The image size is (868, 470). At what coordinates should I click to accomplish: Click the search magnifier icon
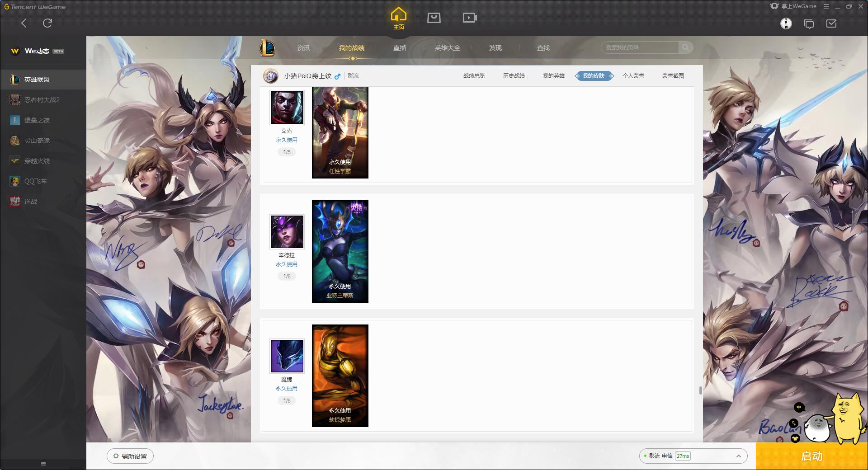685,47
